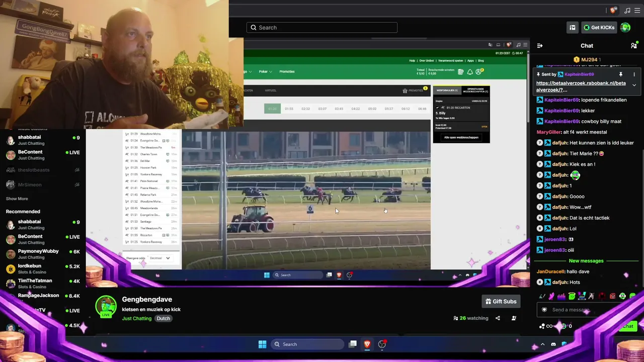Open the Decimaal odds format dropdown
Screen dimensions: 644x362
pos(160,258)
